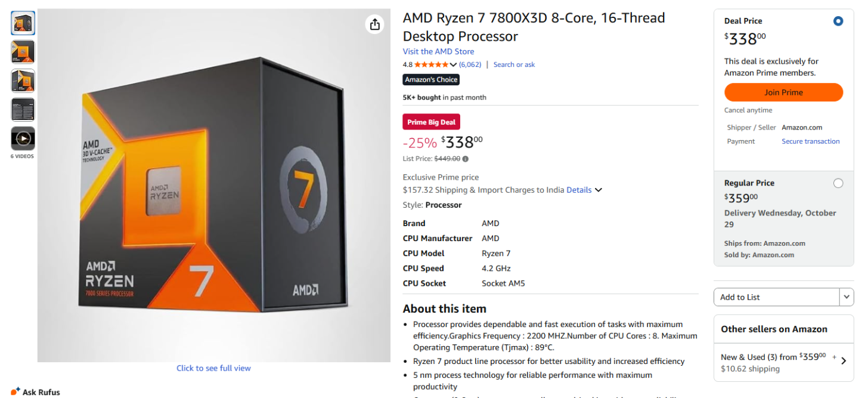Click the Join Prime button

point(783,92)
